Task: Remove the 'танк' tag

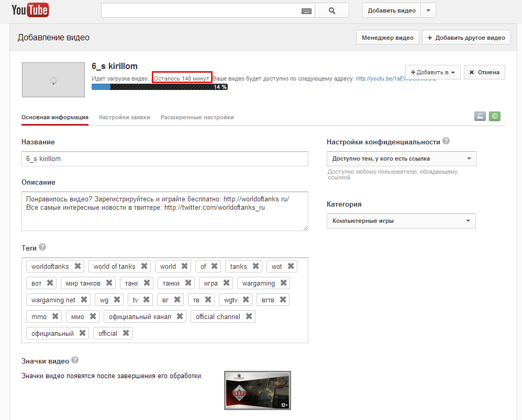Action: click(x=147, y=282)
